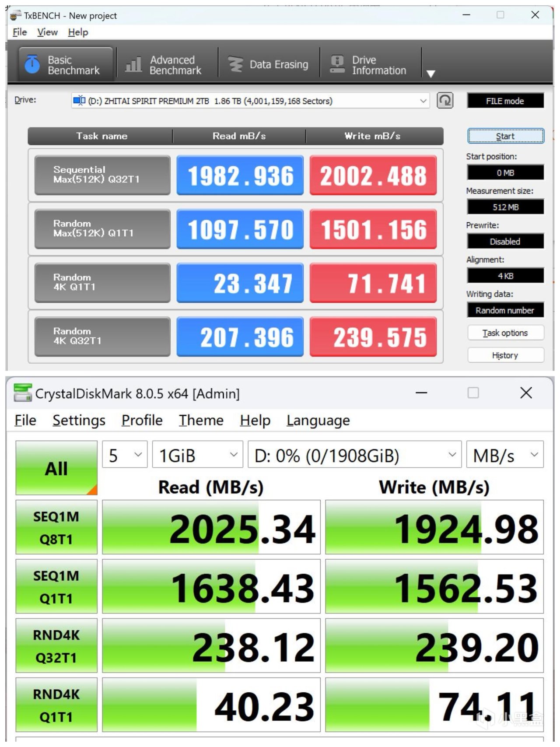This screenshot has width=560, height=747.
Task: Click the read value 1097.570
Action: tap(240, 229)
